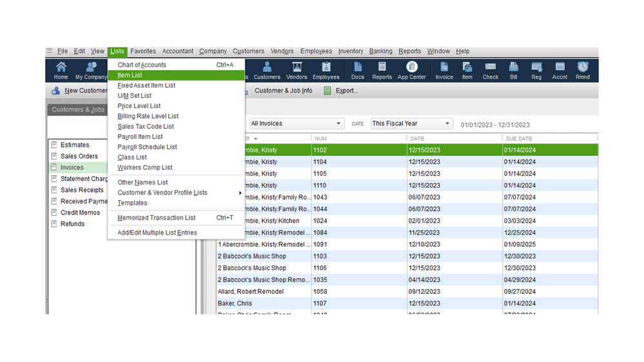Viewport: 644px width, 362px height.
Task: Select Item List from Lists menu
Action: [x=130, y=75]
